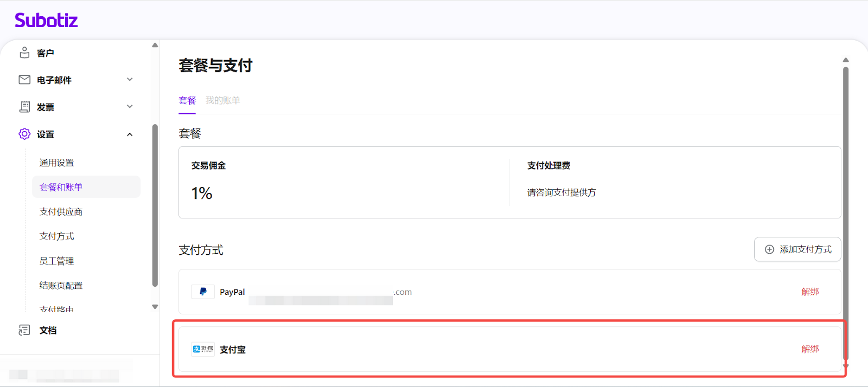
Task: Click the documentation icon in sidebar
Action: coord(24,330)
